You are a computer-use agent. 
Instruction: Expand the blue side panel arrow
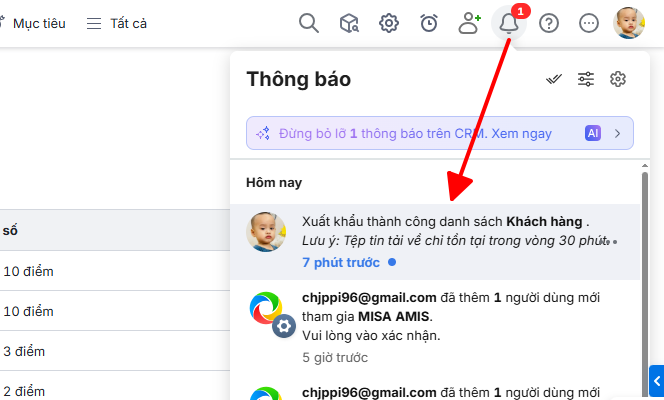pos(656,381)
